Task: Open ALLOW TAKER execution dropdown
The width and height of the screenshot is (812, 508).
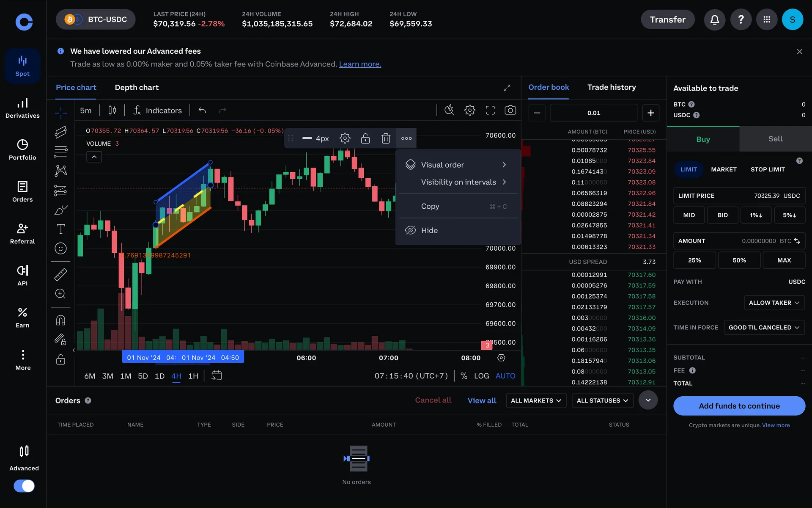Action: (774, 303)
